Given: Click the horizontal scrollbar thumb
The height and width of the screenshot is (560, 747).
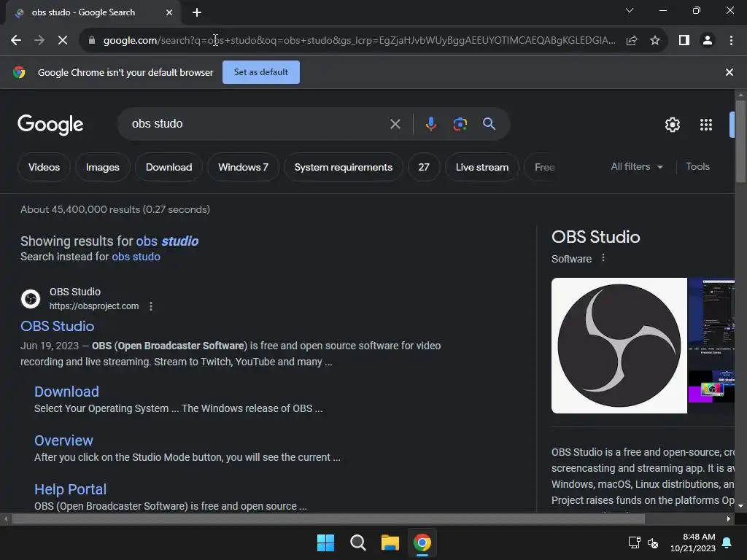Looking at the screenshot, I should click(x=328, y=519).
